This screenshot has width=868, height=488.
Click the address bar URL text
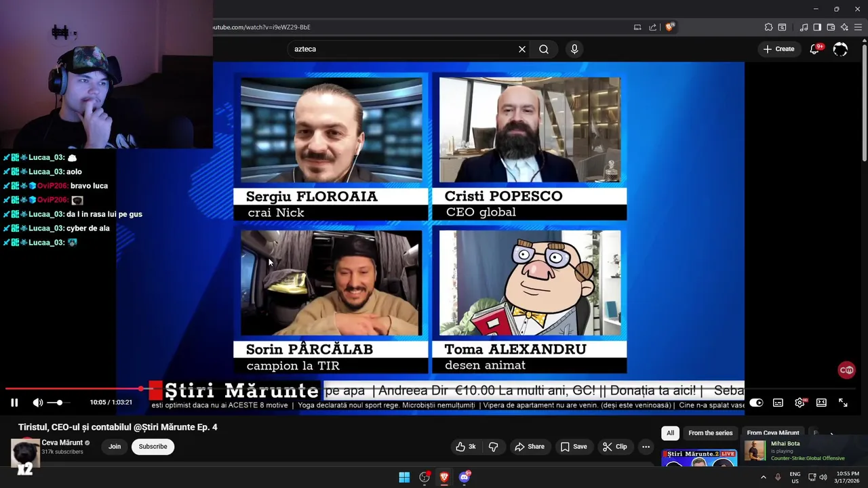(x=262, y=27)
